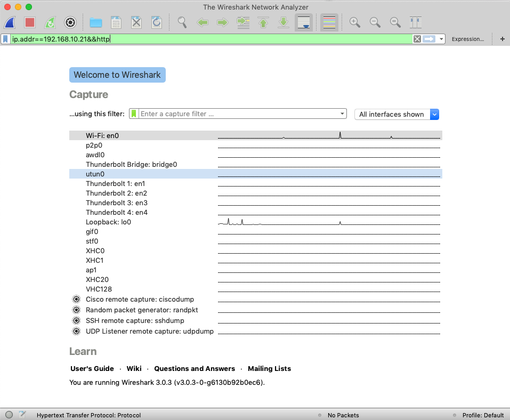
Task: Jump to the first packet
Action: click(x=263, y=22)
